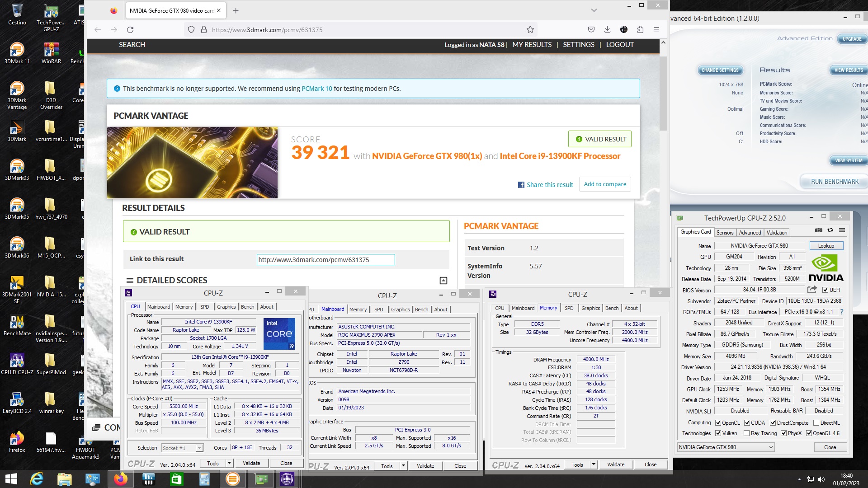Open Firefox hamburger application menu

656,30
